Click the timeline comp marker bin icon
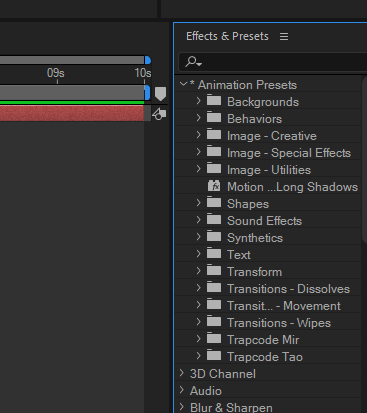The image size is (367, 413). click(160, 94)
